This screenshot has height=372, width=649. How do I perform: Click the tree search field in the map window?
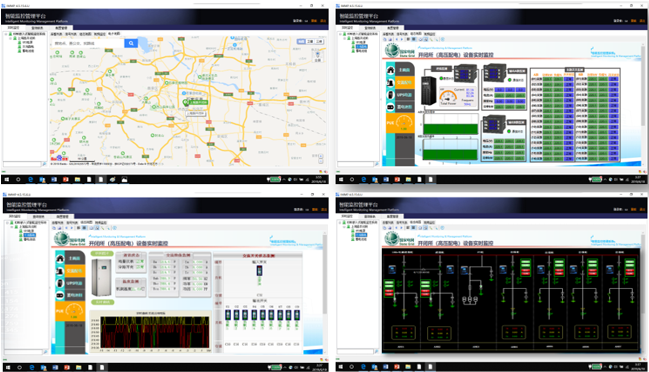click(x=22, y=164)
